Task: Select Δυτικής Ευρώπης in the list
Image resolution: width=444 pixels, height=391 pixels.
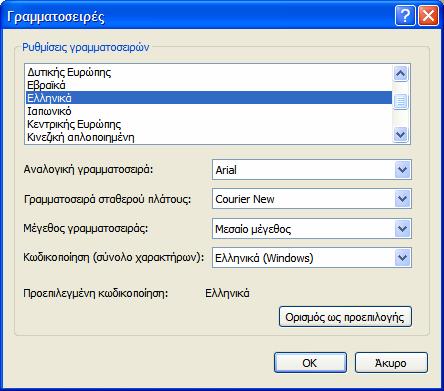Action: [209, 72]
